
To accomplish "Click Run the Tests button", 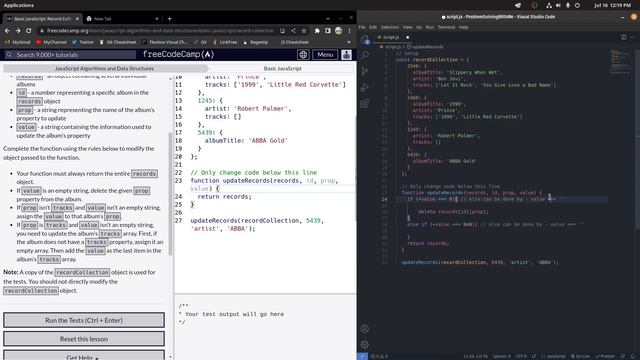I will (x=84, y=320).
